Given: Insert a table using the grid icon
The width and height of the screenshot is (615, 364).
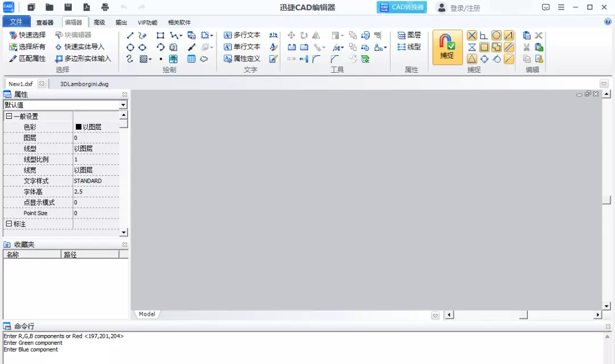Looking at the screenshot, I should [191, 59].
